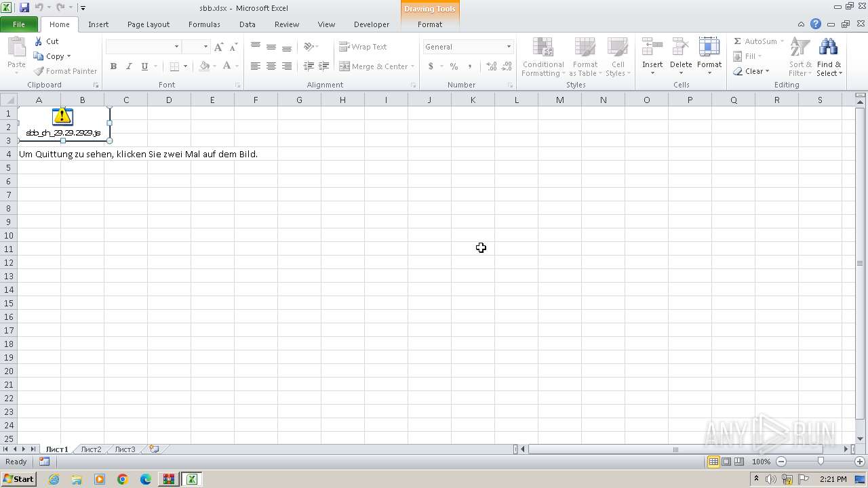
Task: Open Conditional Formatting menu
Action: point(543,57)
